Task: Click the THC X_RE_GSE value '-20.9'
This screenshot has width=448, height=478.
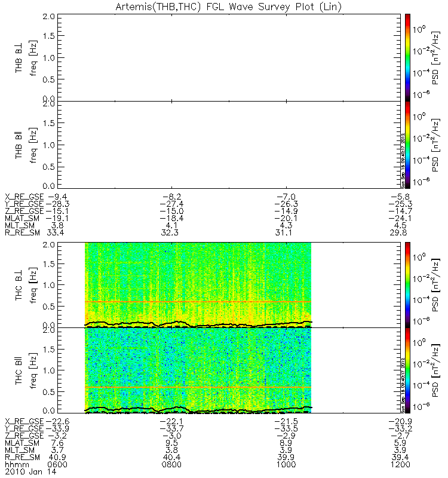Action: click(400, 422)
